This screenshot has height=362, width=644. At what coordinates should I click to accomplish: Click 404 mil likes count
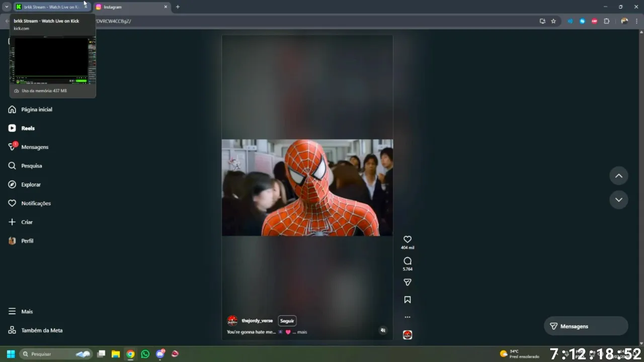[408, 248]
